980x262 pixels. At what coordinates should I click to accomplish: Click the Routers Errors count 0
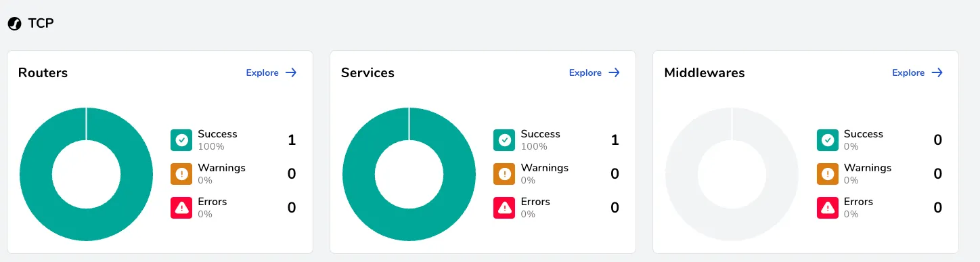point(292,208)
